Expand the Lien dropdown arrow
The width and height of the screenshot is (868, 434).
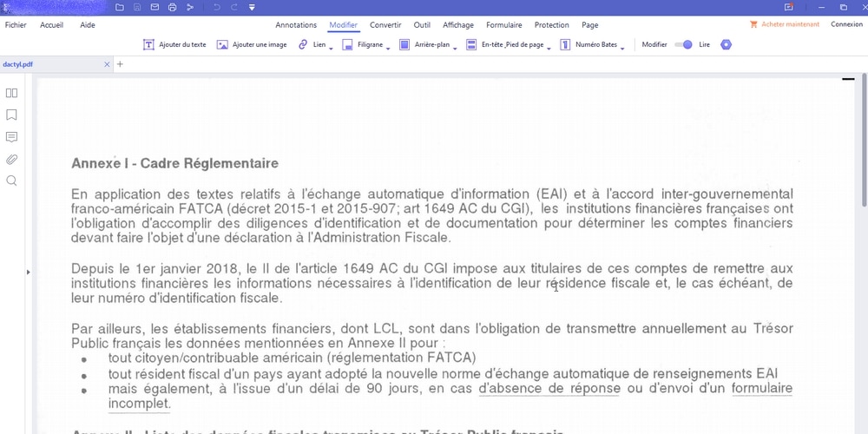331,49
